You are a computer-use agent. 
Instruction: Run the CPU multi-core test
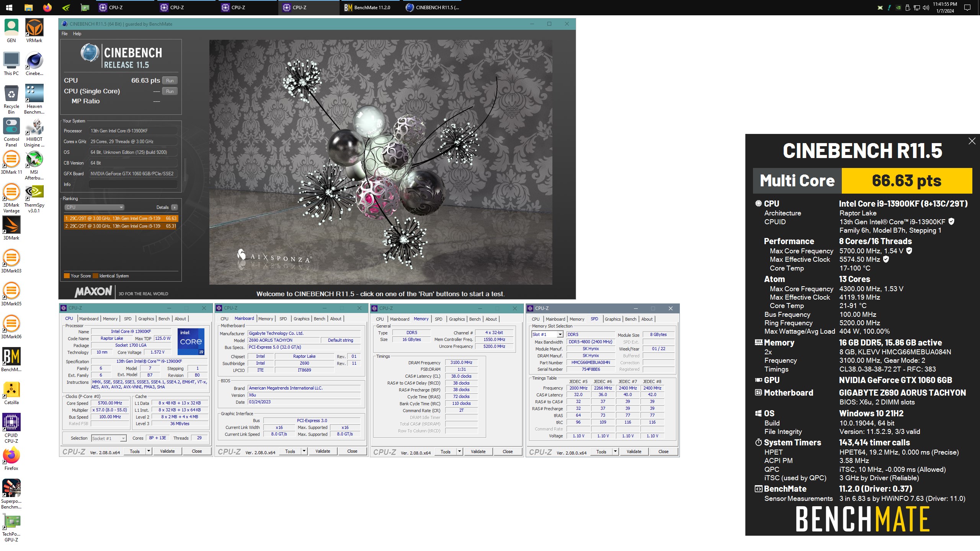point(170,81)
